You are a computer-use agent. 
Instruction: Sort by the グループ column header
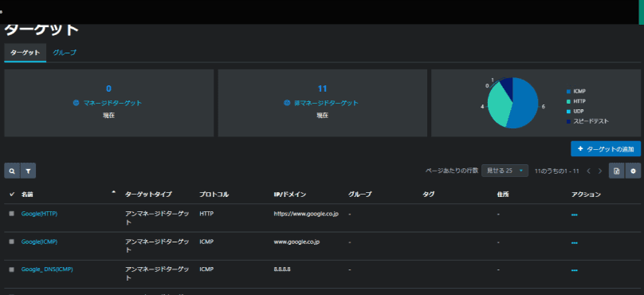point(359,195)
